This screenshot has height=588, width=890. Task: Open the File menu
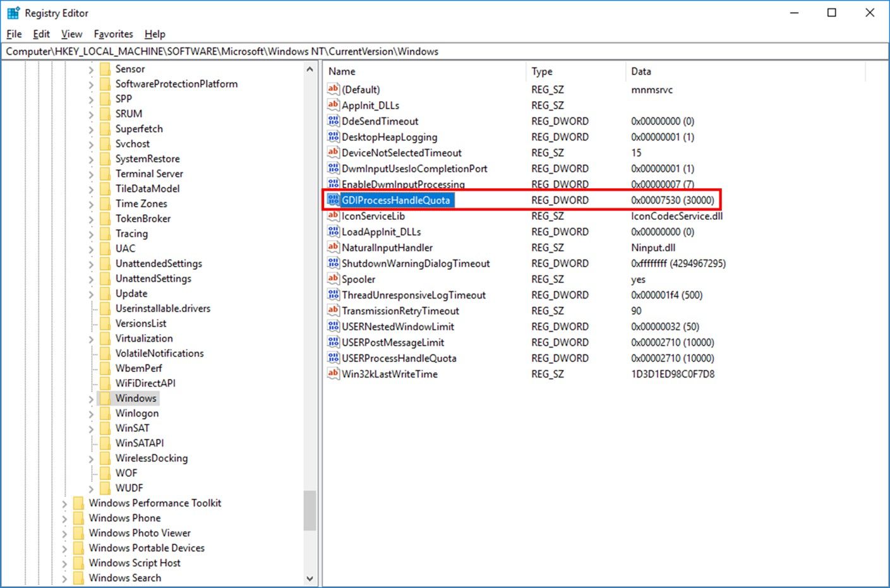click(14, 34)
